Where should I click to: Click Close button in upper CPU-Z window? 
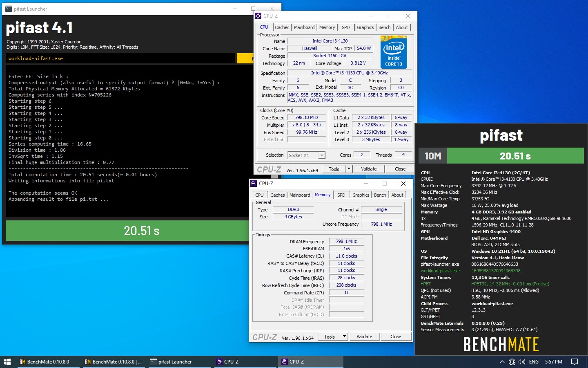400,169
